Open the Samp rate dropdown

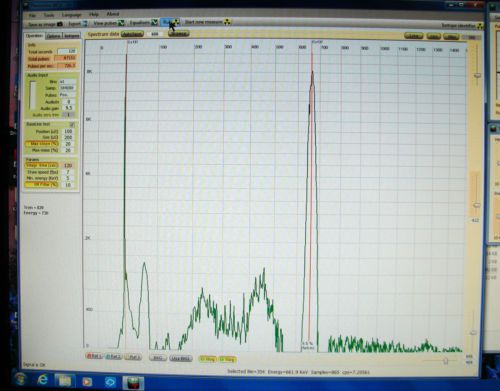click(67, 88)
